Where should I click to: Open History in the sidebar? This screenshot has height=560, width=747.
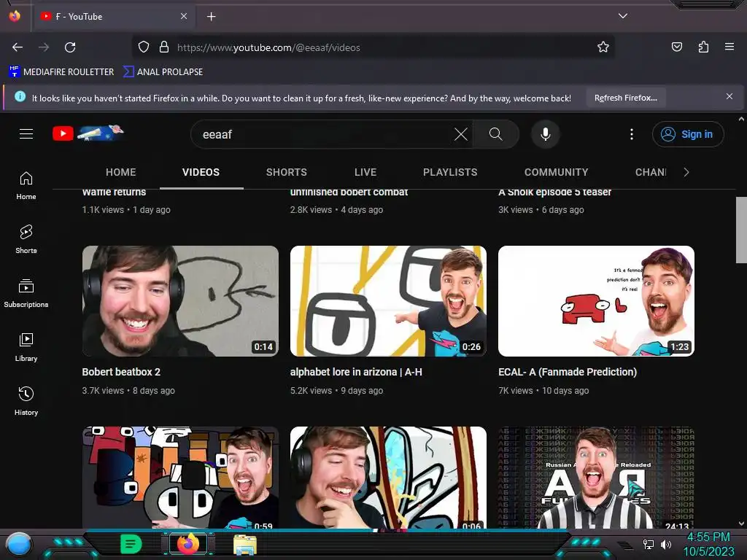(26, 401)
